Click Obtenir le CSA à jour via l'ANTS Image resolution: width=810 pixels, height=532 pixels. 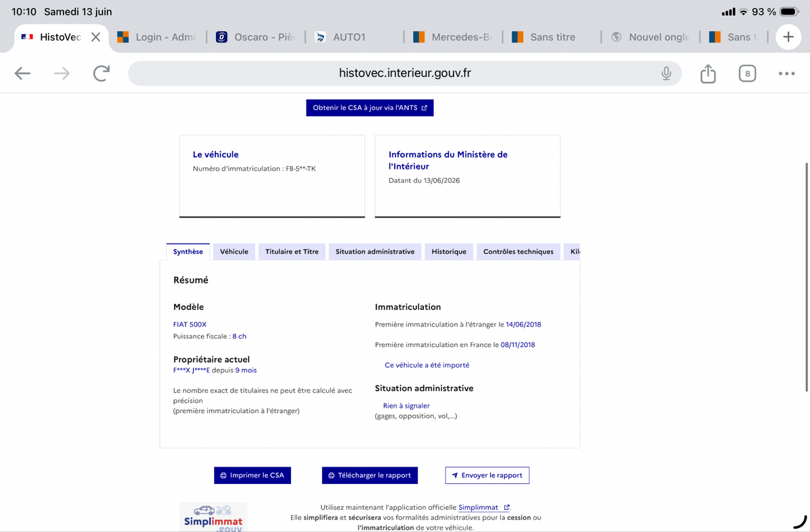[370, 108]
